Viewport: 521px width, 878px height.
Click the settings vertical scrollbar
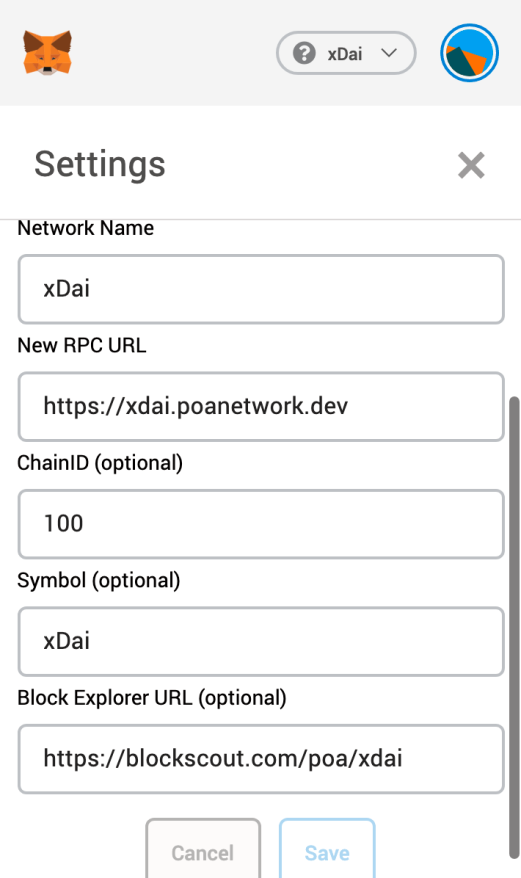514,627
